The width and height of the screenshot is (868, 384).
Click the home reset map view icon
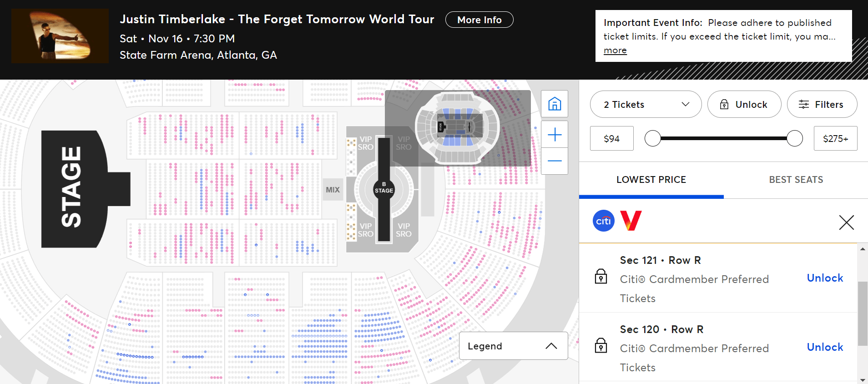pos(554,104)
